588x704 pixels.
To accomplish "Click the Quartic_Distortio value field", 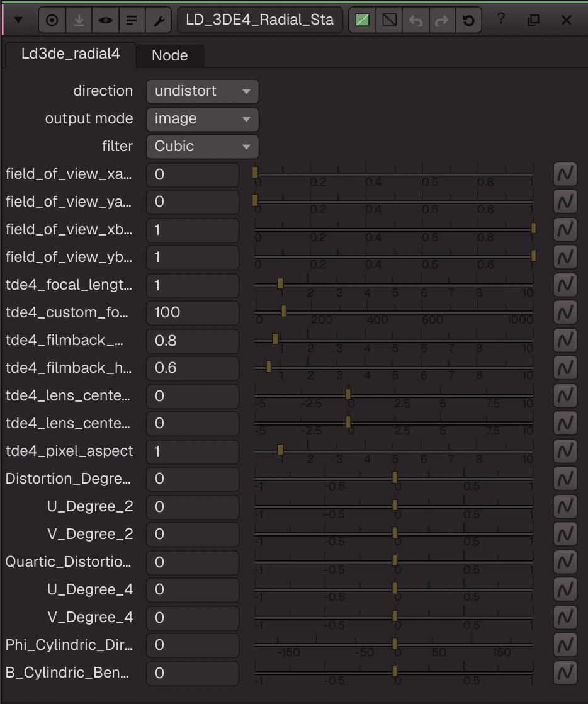I will coord(193,562).
